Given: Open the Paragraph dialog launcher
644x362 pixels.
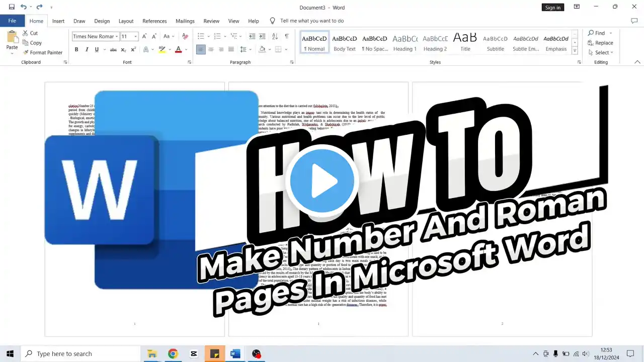Looking at the screenshot, I should tap(292, 62).
